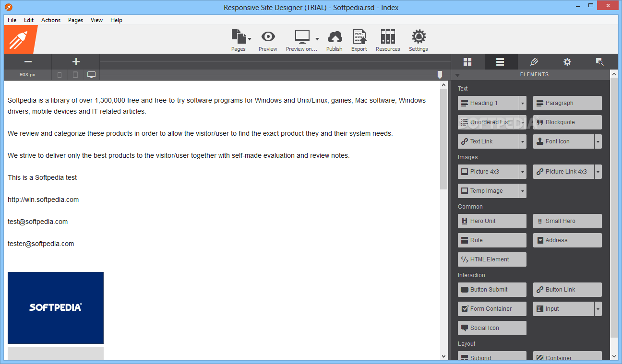Expand the Font Icon dropdown arrow
This screenshot has width=622, height=364.
[x=598, y=141]
